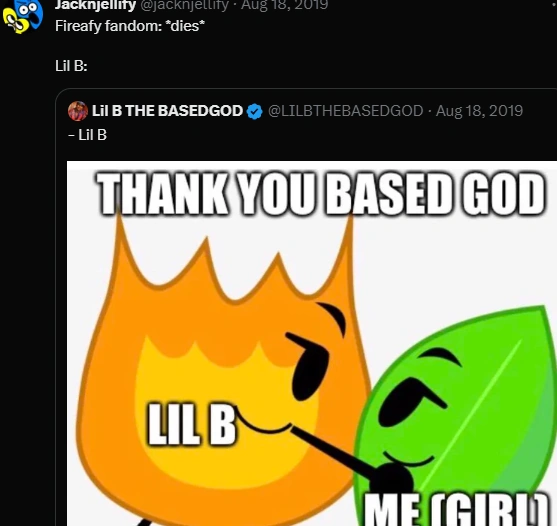Click the Lil B profile picture

point(78,111)
